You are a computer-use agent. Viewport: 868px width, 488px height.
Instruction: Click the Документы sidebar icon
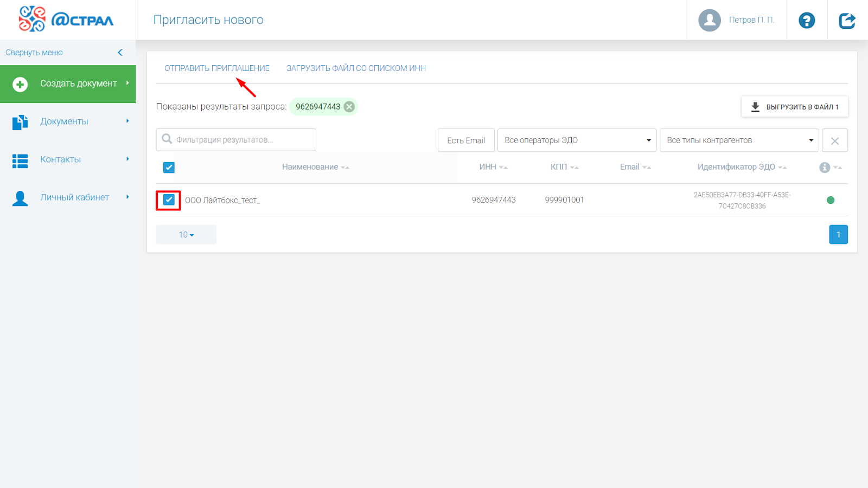20,122
